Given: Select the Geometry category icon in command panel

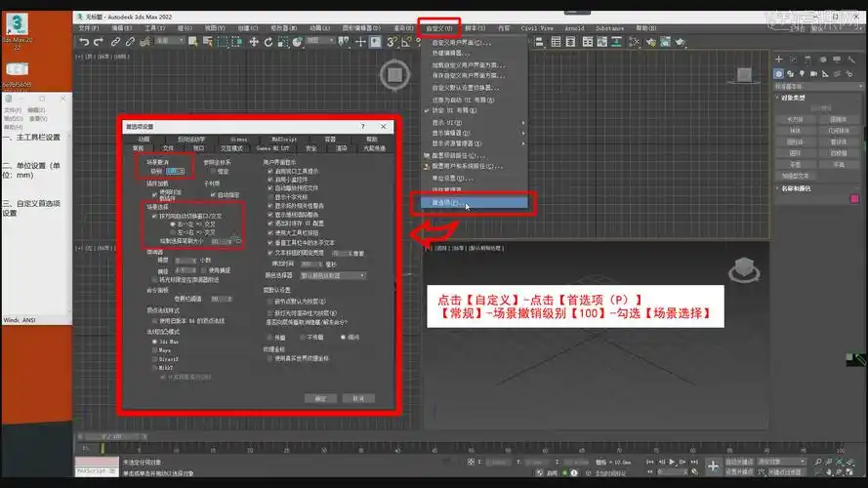Looking at the screenshot, I should click(x=779, y=73).
